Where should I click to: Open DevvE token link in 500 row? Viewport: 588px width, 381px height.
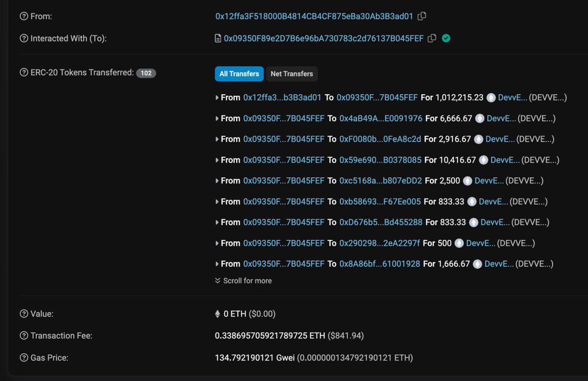click(481, 243)
